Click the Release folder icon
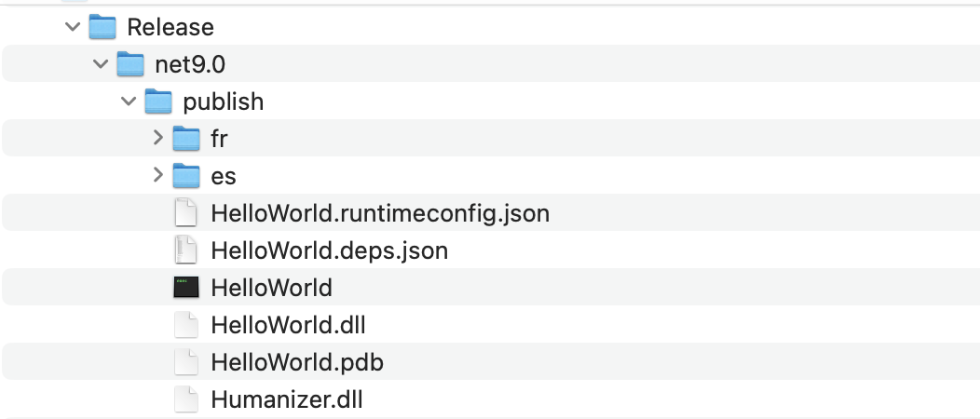The height and width of the screenshot is (419, 980). point(102,28)
